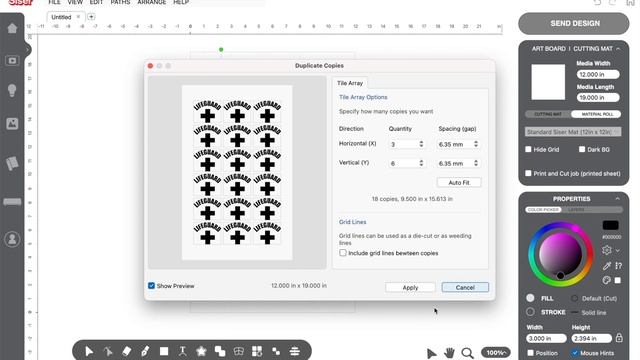Image resolution: width=640 pixels, height=360 pixels.
Task: Toggle the Show Preview checkbox
Action: (151, 286)
